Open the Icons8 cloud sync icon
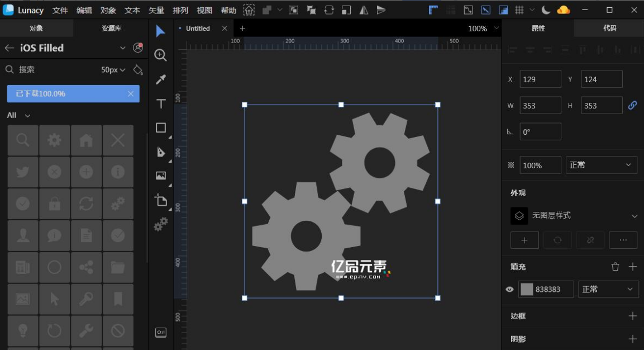Viewport: 644px width, 350px height. tap(563, 10)
